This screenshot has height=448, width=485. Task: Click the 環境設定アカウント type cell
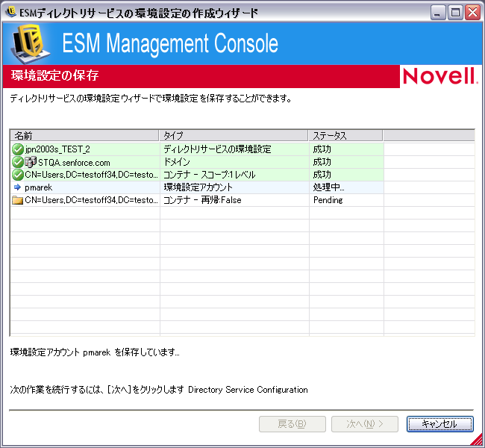click(198, 187)
